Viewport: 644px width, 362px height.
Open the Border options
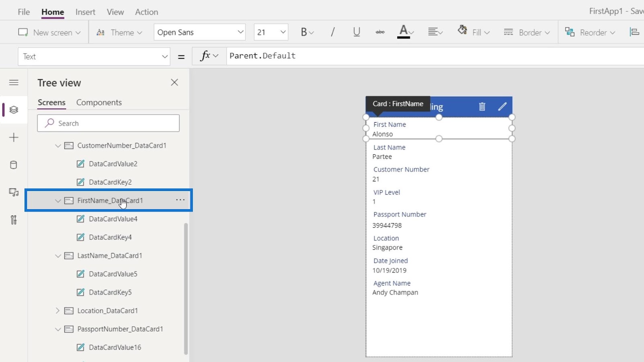(526, 33)
